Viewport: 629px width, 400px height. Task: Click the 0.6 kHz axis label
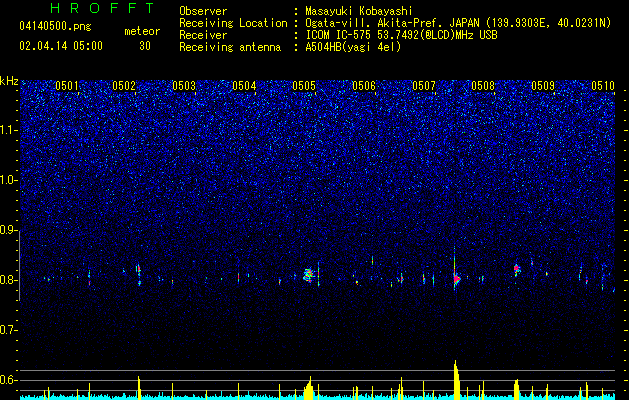point(9,380)
